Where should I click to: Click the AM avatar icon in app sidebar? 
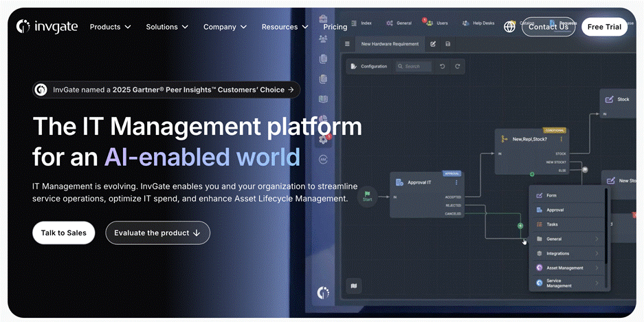323,159
